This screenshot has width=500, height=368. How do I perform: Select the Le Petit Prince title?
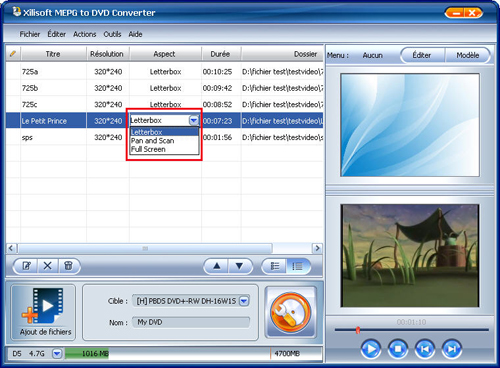(x=44, y=121)
